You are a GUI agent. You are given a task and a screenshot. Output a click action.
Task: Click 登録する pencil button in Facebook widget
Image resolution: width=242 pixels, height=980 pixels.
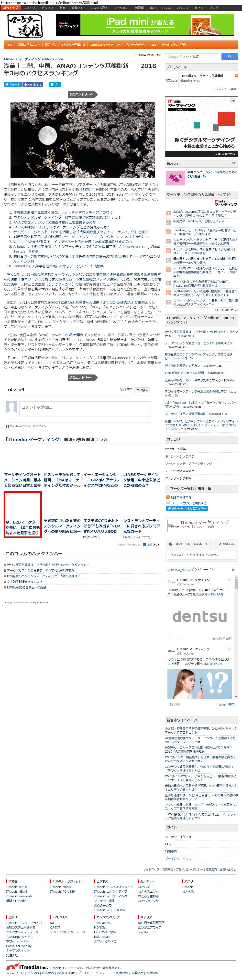click(226, 544)
